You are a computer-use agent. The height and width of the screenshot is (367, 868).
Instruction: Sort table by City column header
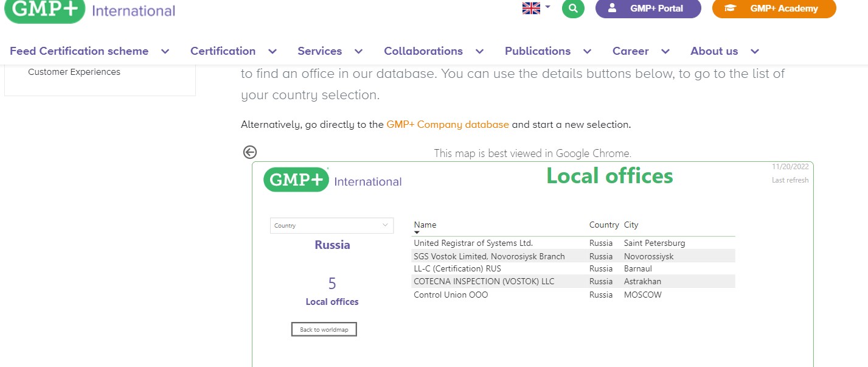click(x=631, y=225)
